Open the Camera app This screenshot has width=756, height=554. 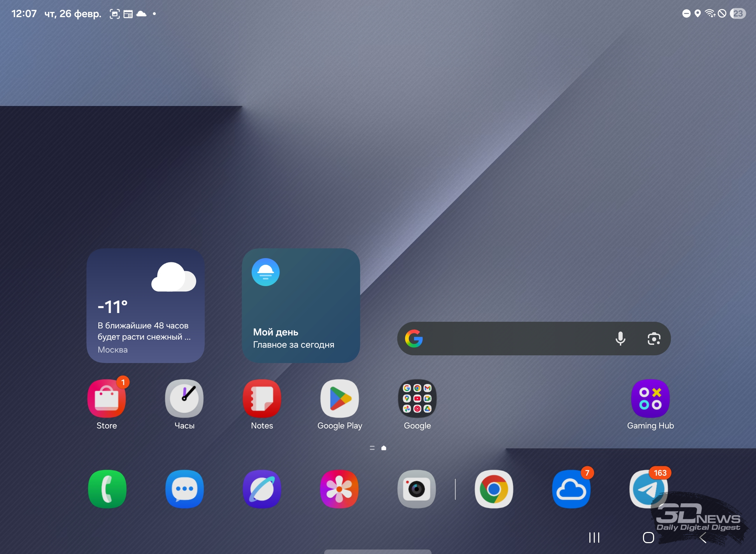(416, 489)
